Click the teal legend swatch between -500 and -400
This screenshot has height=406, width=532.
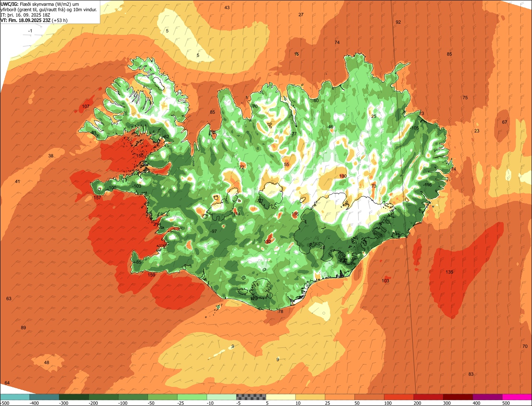pyautogui.click(x=15, y=397)
